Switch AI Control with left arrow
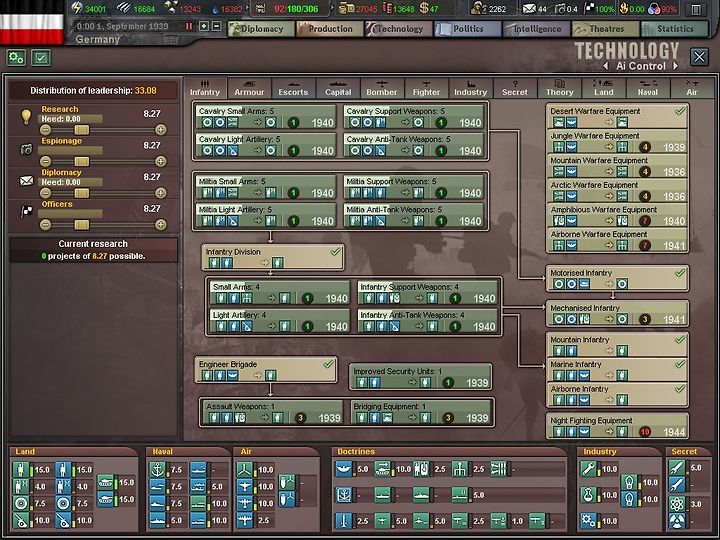Viewport: 720px width, 540px height. click(x=606, y=66)
